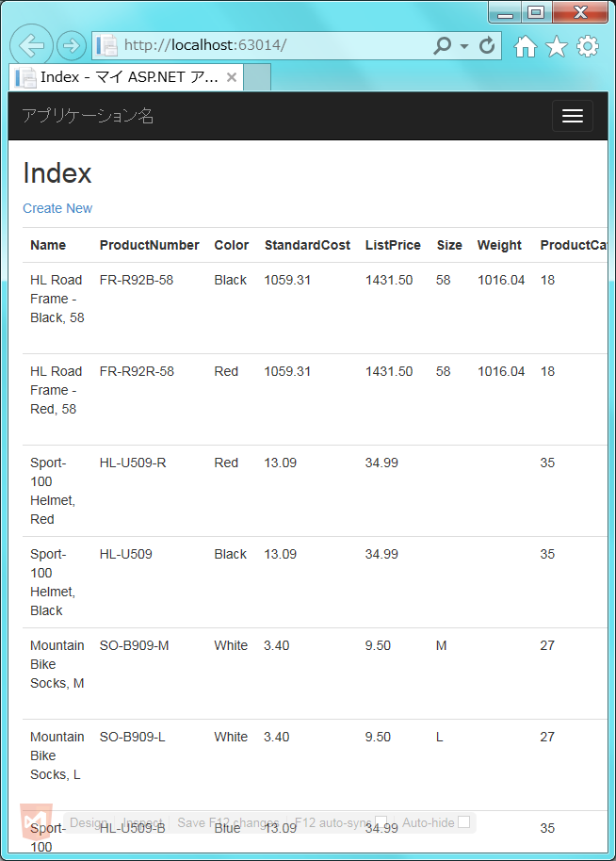This screenshot has width=616, height=861.
Task: Click Save F12 changes button
Action: tap(227, 822)
